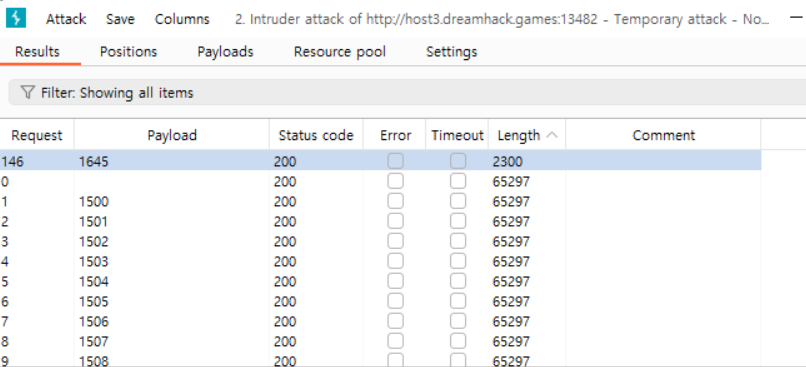Open the Resource pool tab
Screen dimensions: 806x367
(340, 52)
